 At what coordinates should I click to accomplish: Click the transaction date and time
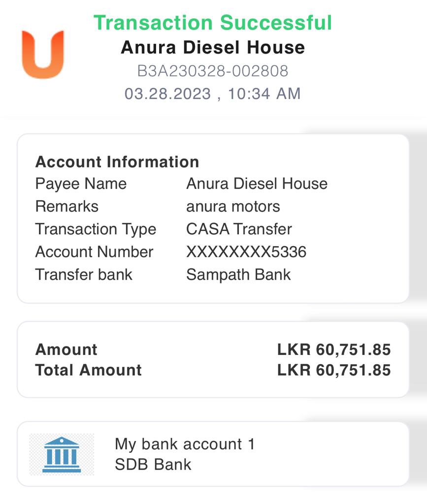(x=213, y=94)
